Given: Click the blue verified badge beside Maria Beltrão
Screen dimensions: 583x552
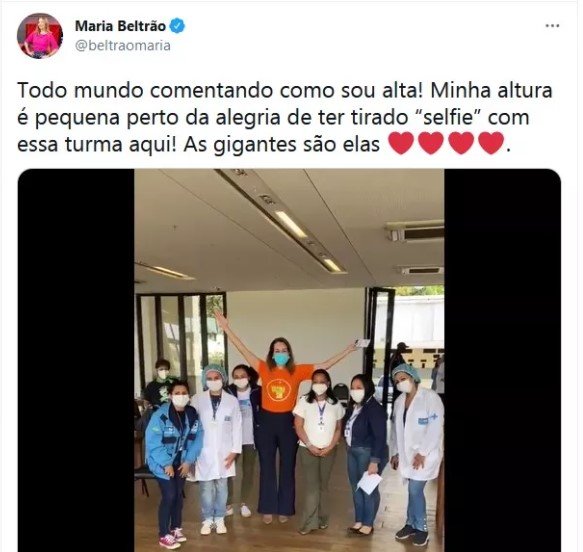Looking at the screenshot, I should pyautogui.click(x=178, y=26).
